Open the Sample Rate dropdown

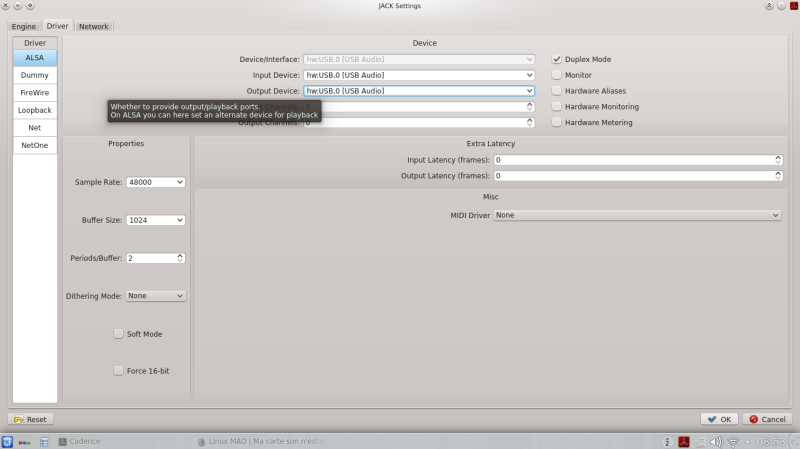[156, 182]
